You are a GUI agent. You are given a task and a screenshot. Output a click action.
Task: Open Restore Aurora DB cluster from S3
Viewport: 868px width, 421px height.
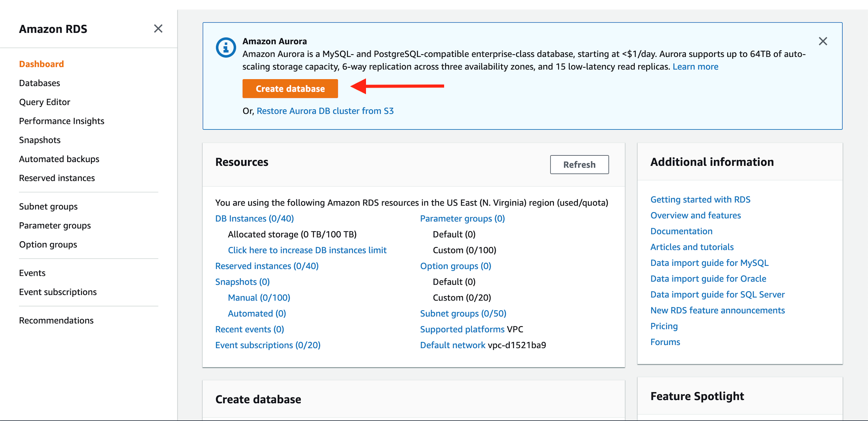[325, 111]
